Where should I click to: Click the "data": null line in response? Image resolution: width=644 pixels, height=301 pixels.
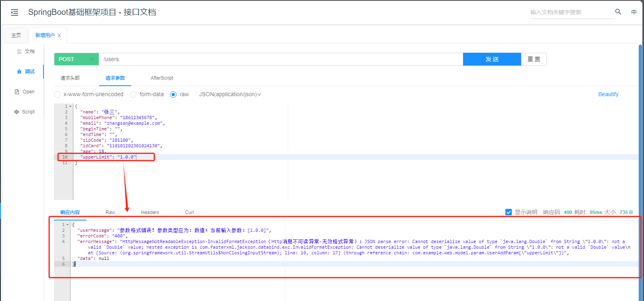click(93, 258)
